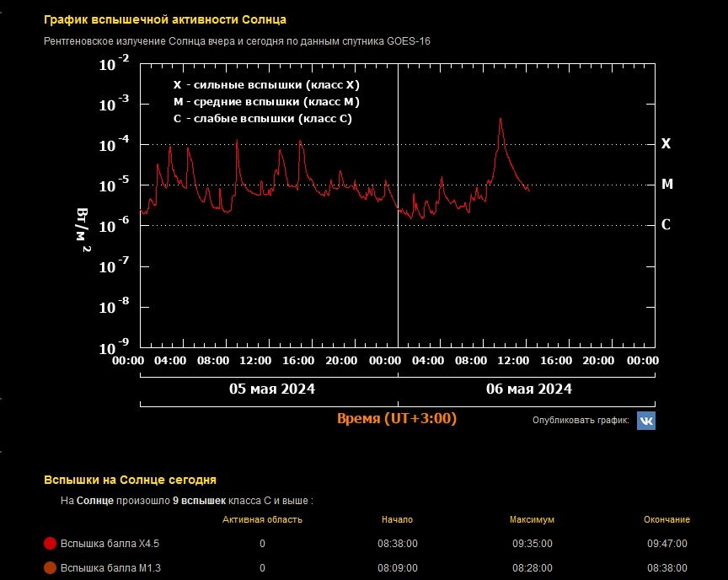Viewport: 728px width, 580px height.
Task: Select the 'Активная область' column header
Action: coord(262,519)
